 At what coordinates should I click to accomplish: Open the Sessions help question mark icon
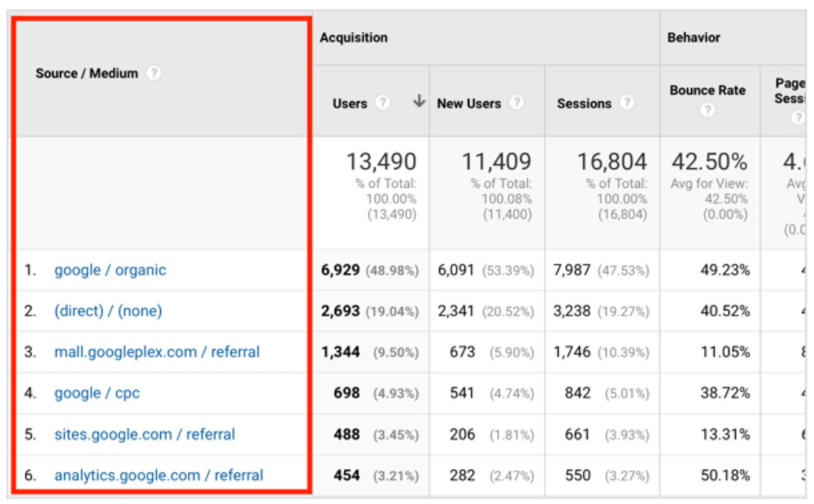tap(625, 103)
